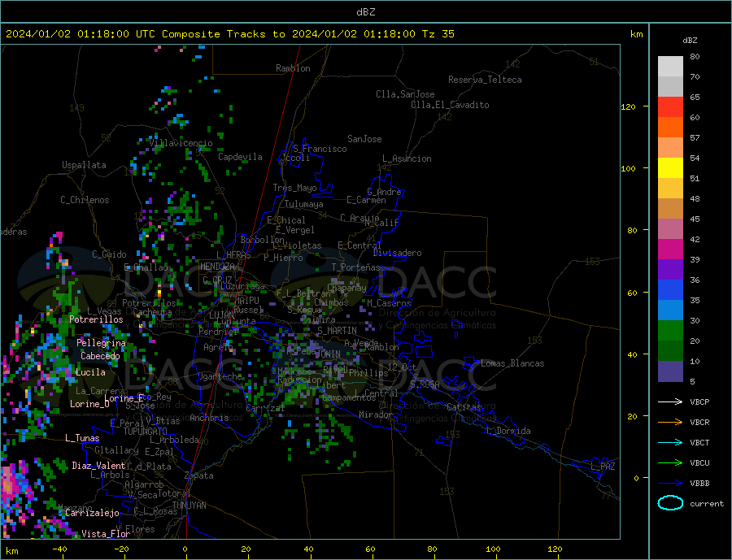Click the '-40' horizontal axis tick label
The height and width of the screenshot is (560, 732).
tap(59, 549)
